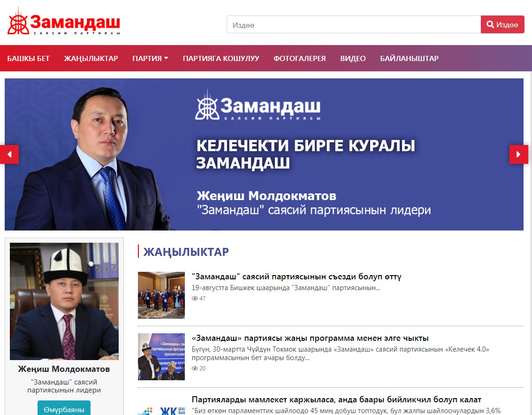Viewport: 532px width, 415px height.
Task: Go to previous slide with left arrow
Action: (9, 154)
